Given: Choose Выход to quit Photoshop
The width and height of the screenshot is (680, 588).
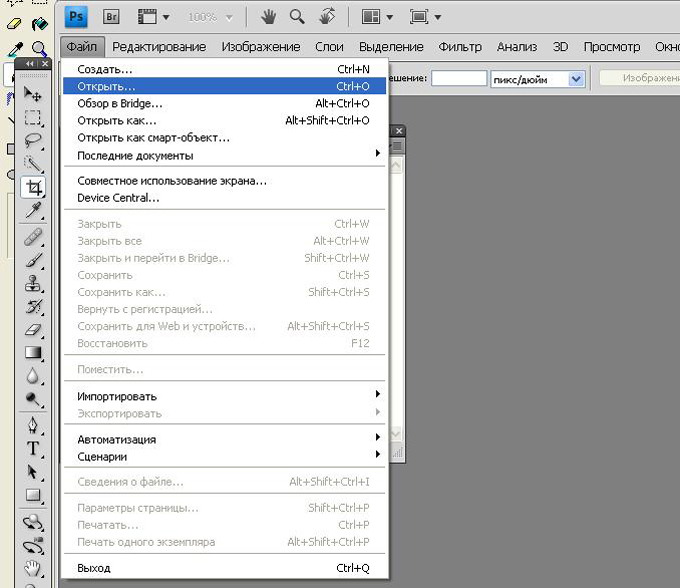Looking at the screenshot, I should pyautogui.click(x=94, y=568).
